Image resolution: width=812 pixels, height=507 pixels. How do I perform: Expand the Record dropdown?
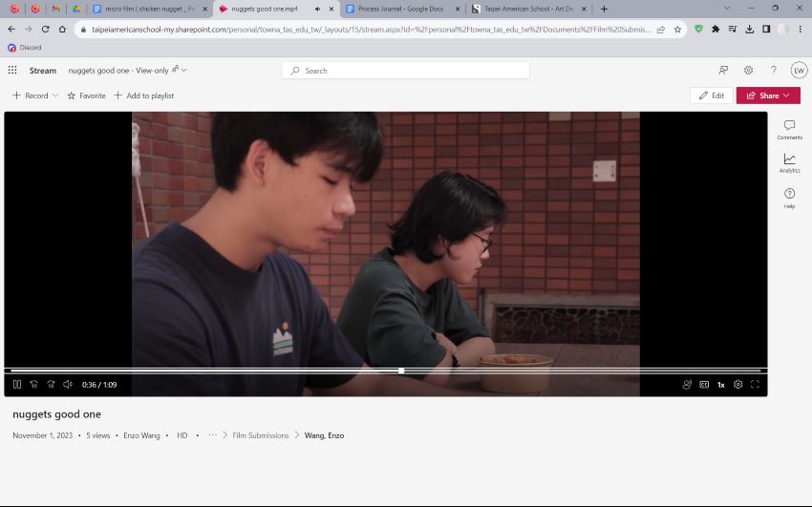click(54, 95)
